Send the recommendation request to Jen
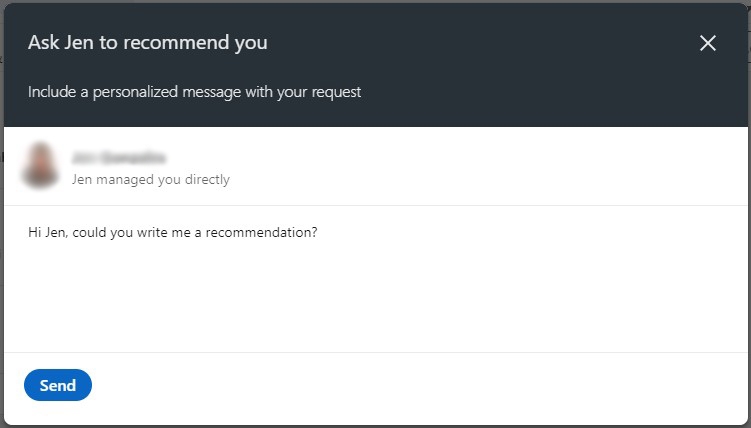Viewport: 751px width, 428px height. point(57,385)
